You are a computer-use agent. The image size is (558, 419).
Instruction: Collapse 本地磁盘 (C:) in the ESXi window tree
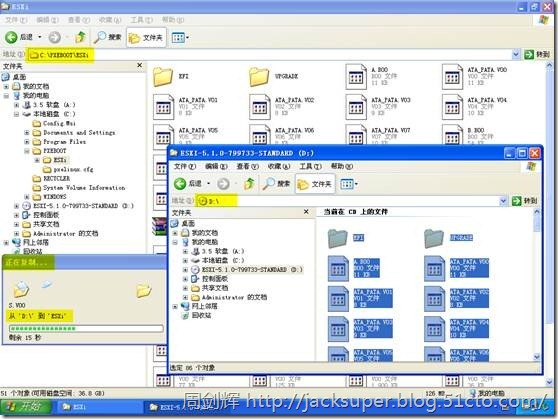16,114
